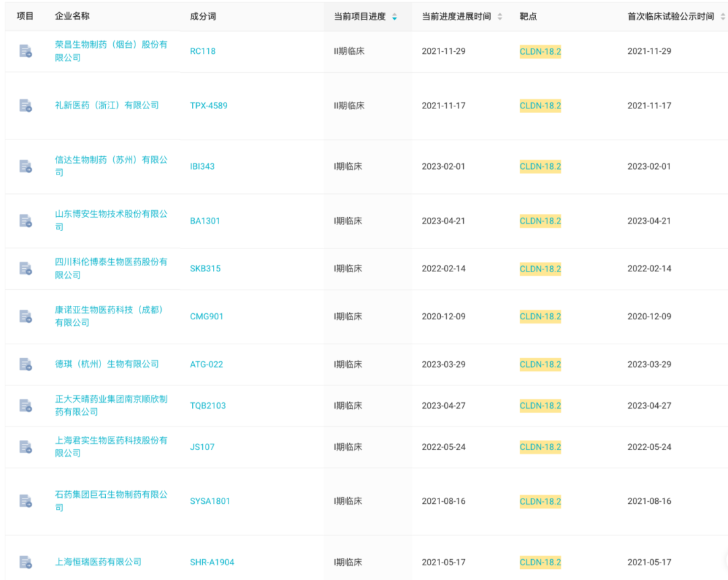Open ingredient link SYSA1801
Screen dimensions: 728x580
210,501
